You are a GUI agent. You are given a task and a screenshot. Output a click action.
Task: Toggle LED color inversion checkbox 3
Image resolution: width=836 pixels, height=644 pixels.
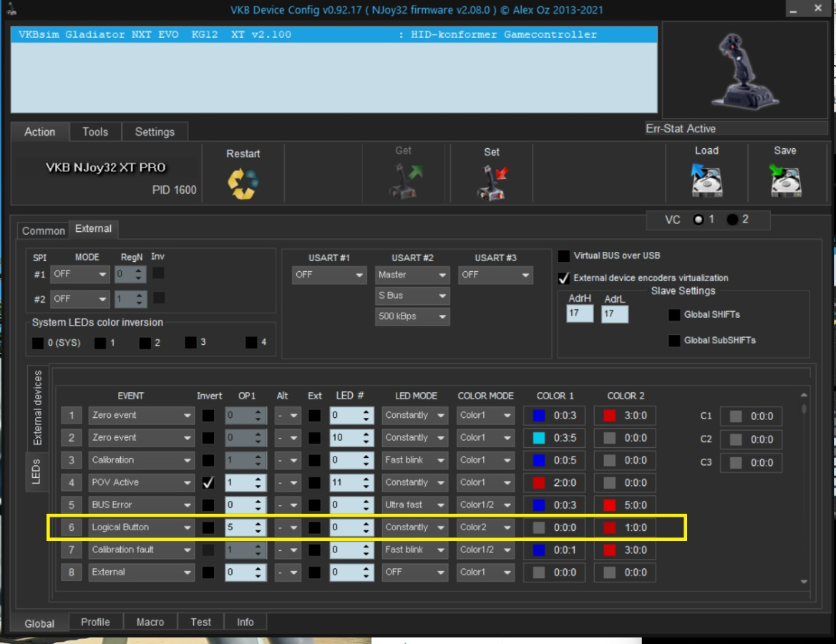click(190, 342)
